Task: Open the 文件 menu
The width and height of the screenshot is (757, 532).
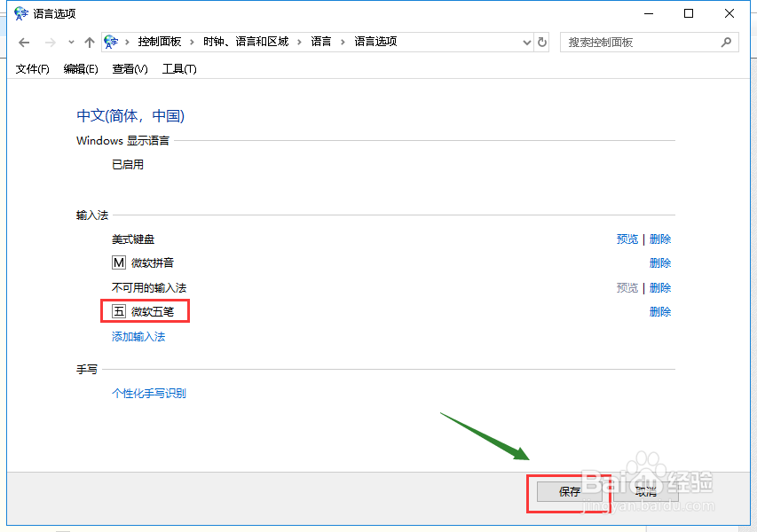Action: click(x=32, y=68)
